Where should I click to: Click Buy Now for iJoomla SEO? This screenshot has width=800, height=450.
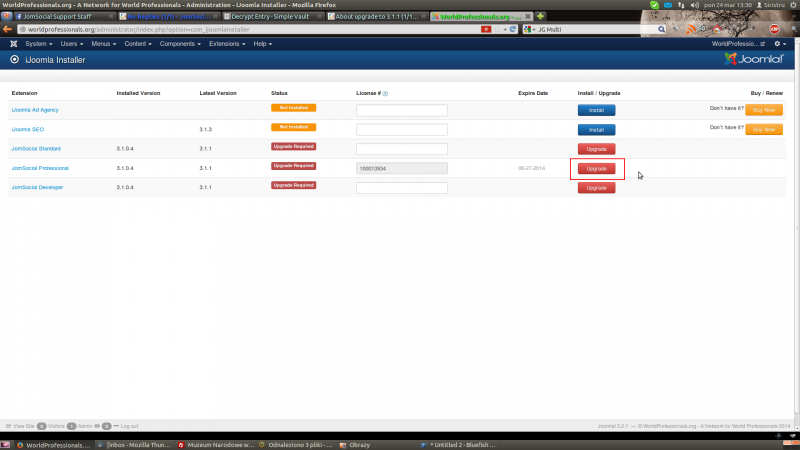(764, 130)
